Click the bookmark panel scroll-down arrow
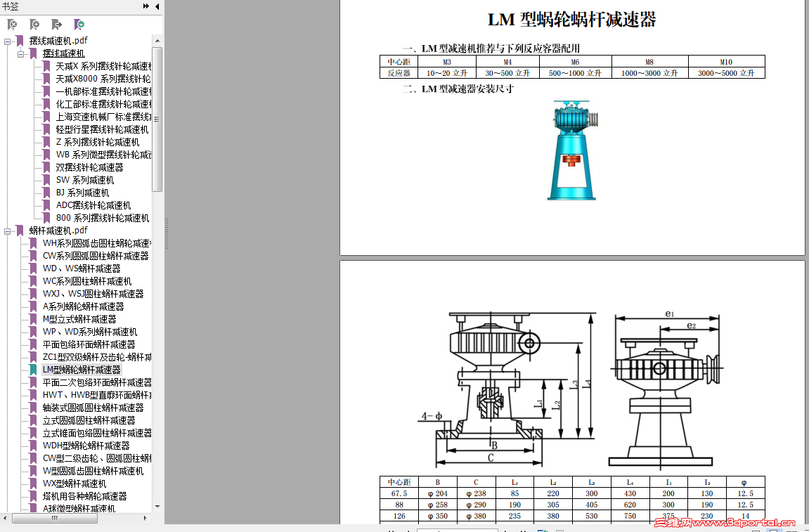Screen dimensions: 809x532 click(157, 507)
